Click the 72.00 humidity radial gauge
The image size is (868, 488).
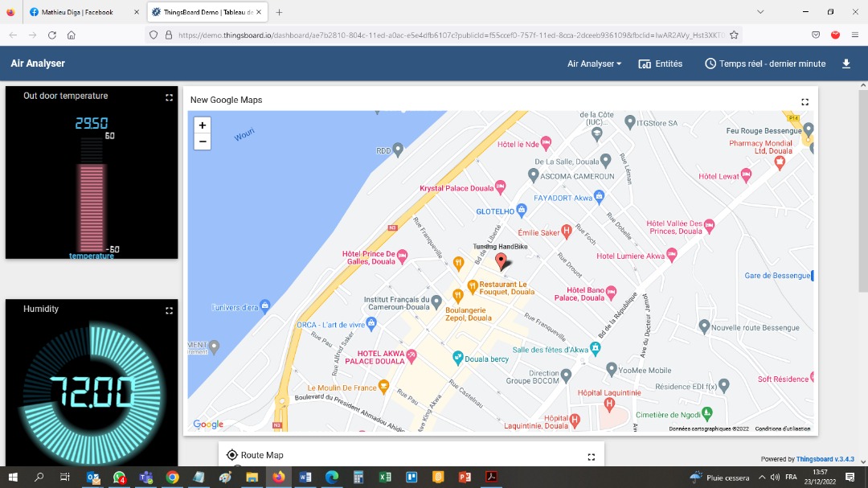(x=92, y=392)
